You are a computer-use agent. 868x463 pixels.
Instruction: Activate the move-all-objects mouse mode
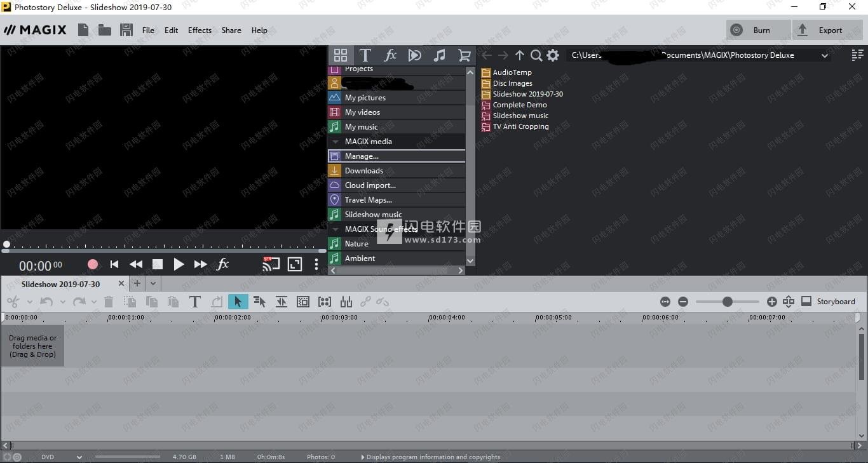[x=259, y=302]
